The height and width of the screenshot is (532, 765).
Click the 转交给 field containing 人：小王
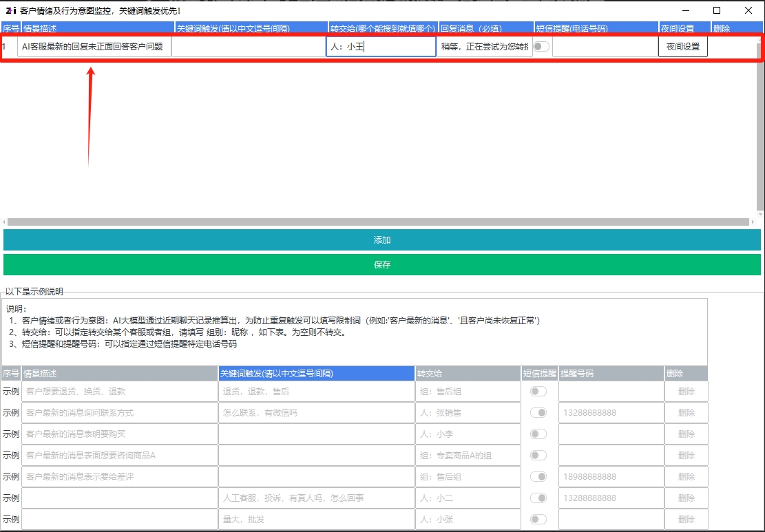(x=381, y=47)
